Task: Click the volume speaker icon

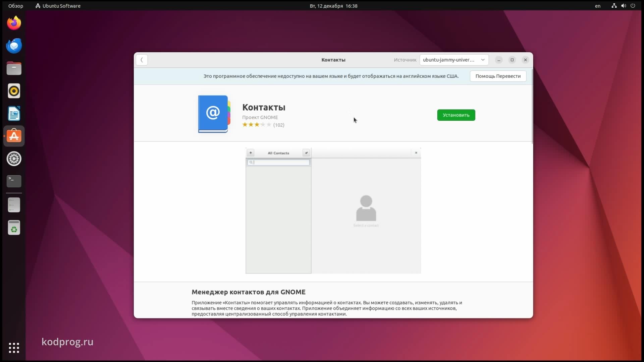Action: (624, 6)
